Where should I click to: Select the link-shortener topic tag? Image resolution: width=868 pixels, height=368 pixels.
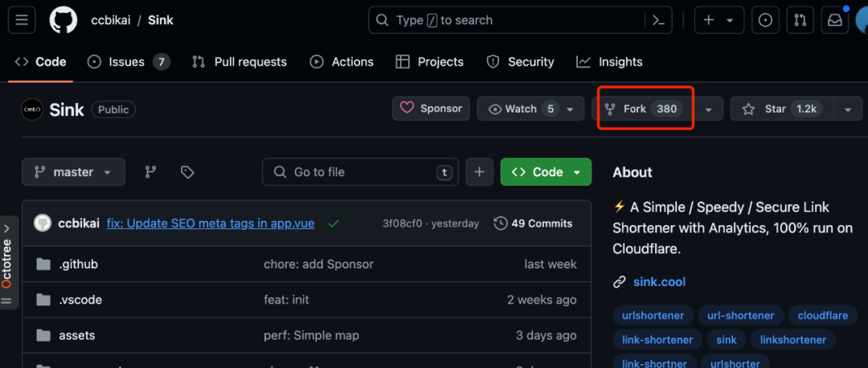click(x=657, y=340)
